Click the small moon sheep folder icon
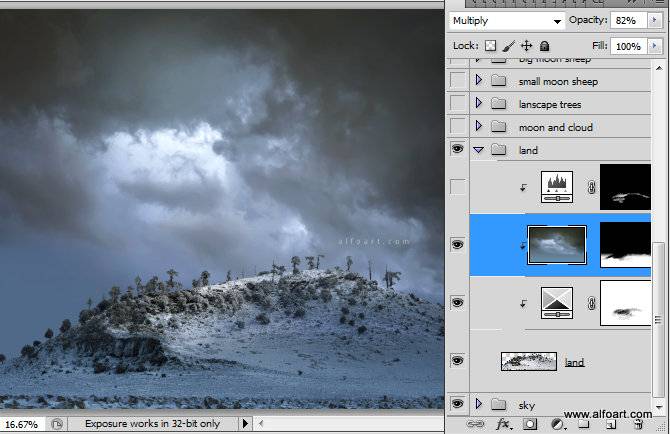The width and height of the screenshot is (670, 434). coord(499,81)
